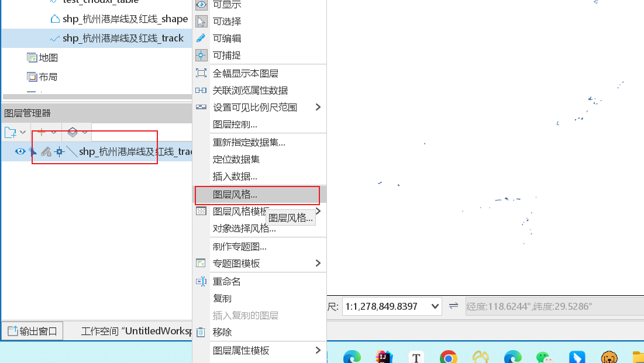Click the 可选择 arrow cursor icon
644x363 pixels.
(201, 22)
